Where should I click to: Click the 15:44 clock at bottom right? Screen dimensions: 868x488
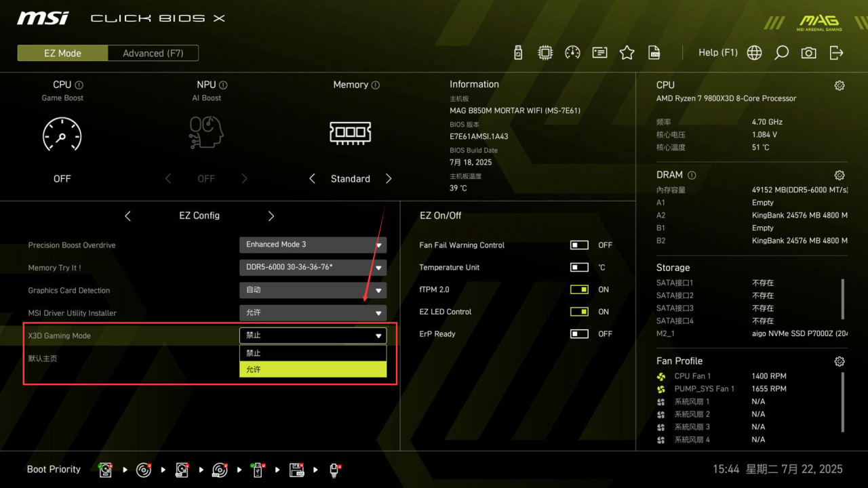pos(726,469)
